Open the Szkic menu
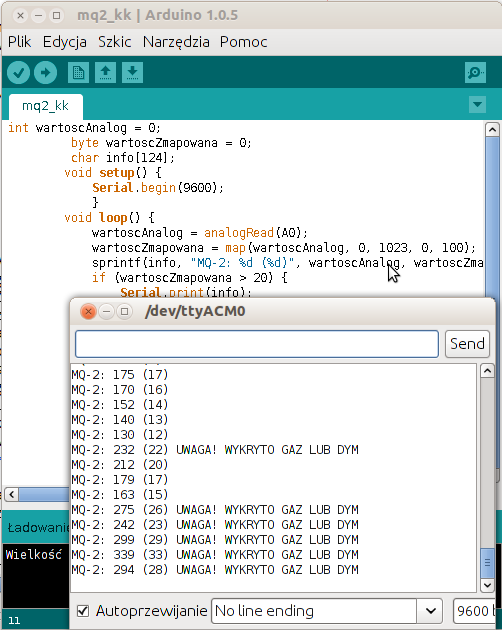The height and width of the screenshot is (630, 502). (x=115, y=42)
